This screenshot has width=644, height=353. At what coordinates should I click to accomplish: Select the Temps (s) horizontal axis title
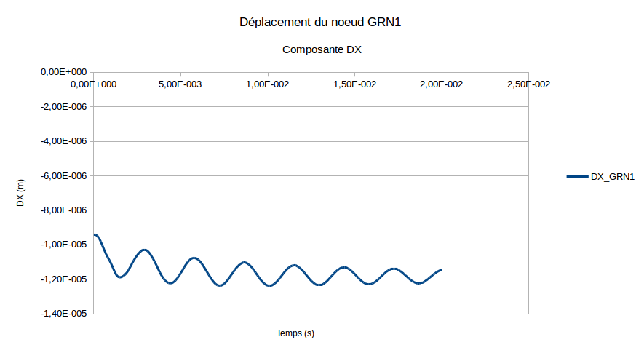point(295,333)
